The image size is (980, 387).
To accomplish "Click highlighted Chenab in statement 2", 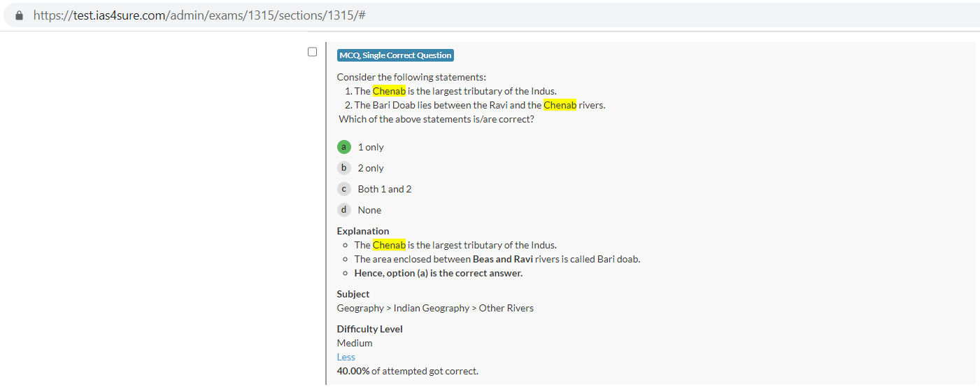I will [560, 105].
